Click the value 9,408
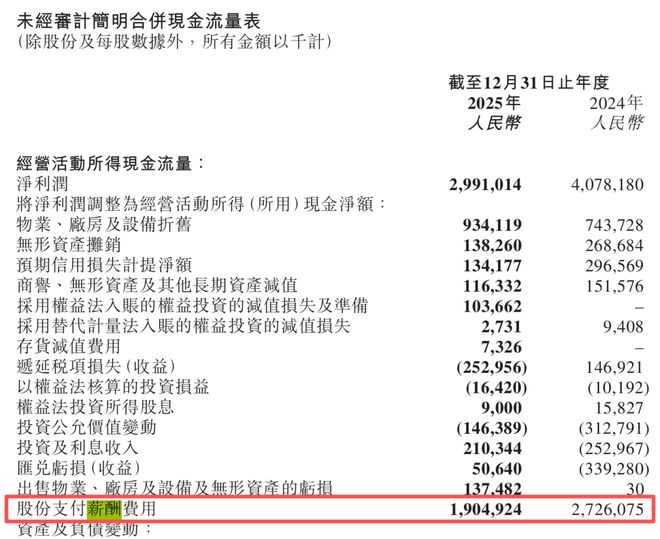 623,327
